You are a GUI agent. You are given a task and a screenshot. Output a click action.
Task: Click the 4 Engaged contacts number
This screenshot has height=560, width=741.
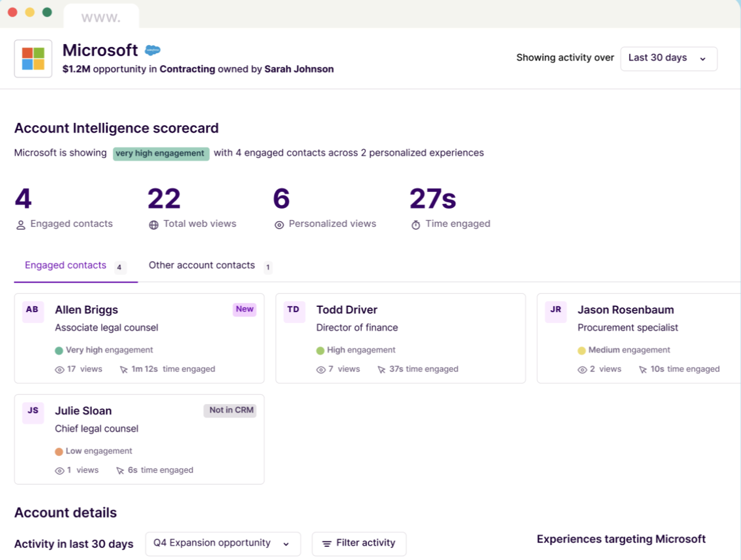[x=23, y=199]
